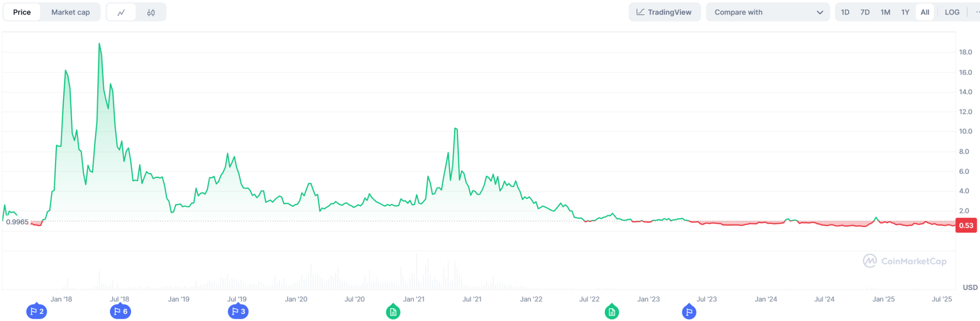This screenshot has width=980, height=321.
Task: Click the red 0.53 current price label
Action: tap(966, 225)
